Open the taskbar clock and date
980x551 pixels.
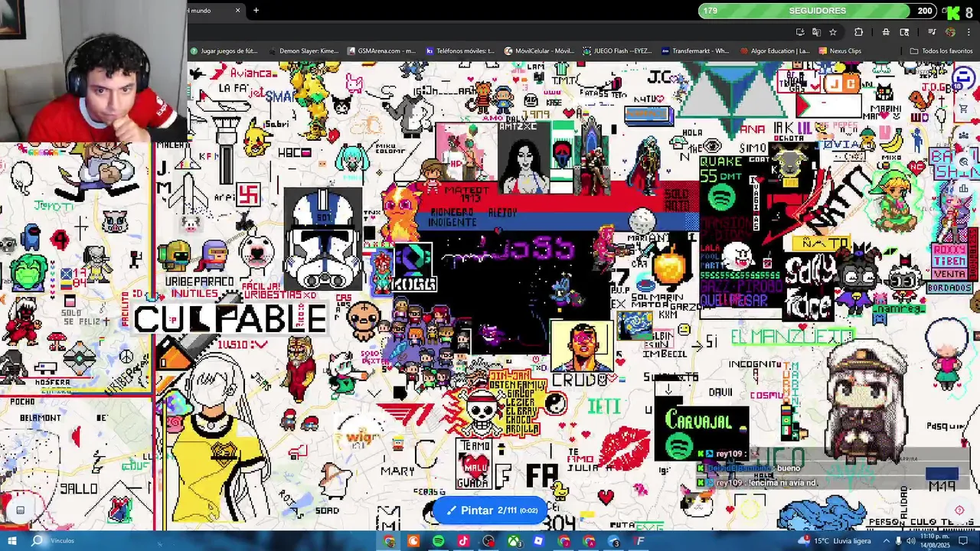click(x=936, y=542)
